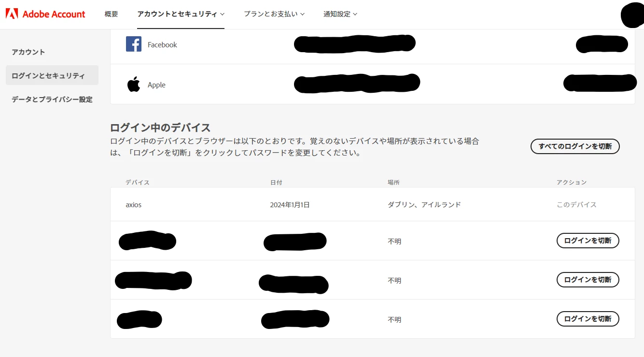Click すべてのログインを切断 button
This screenshot has height=357, width=644.
pos(575,146)
